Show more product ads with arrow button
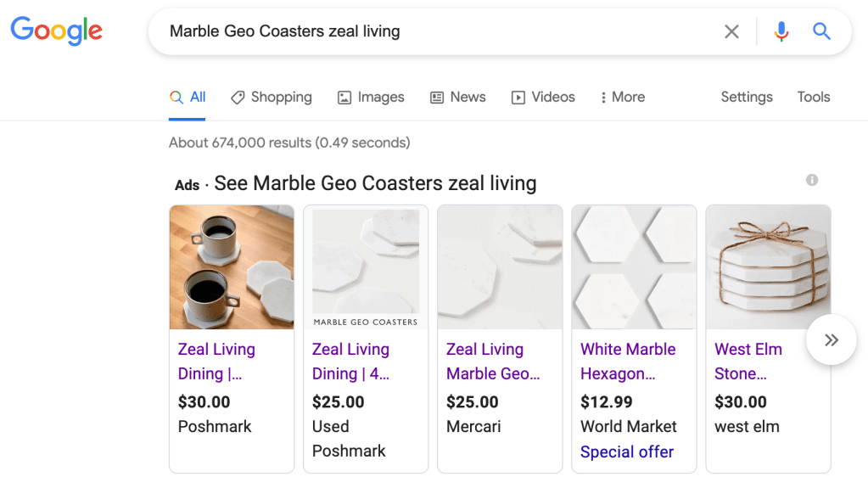868x488 pixels. click(831, 340)
